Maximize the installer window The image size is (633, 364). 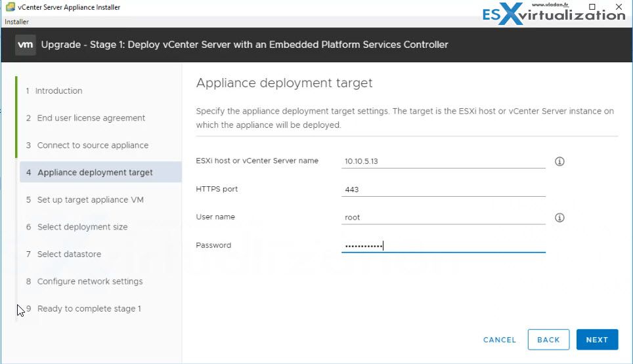592,7
